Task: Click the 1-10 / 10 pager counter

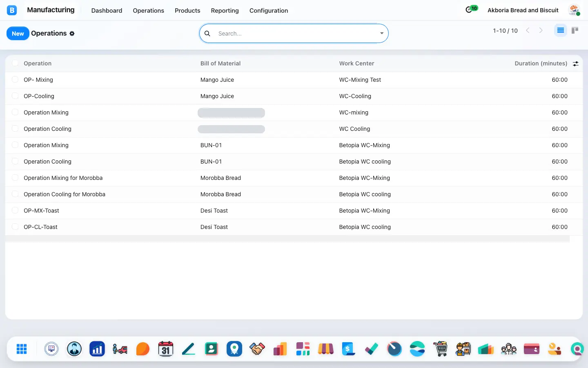Action: 505,31
